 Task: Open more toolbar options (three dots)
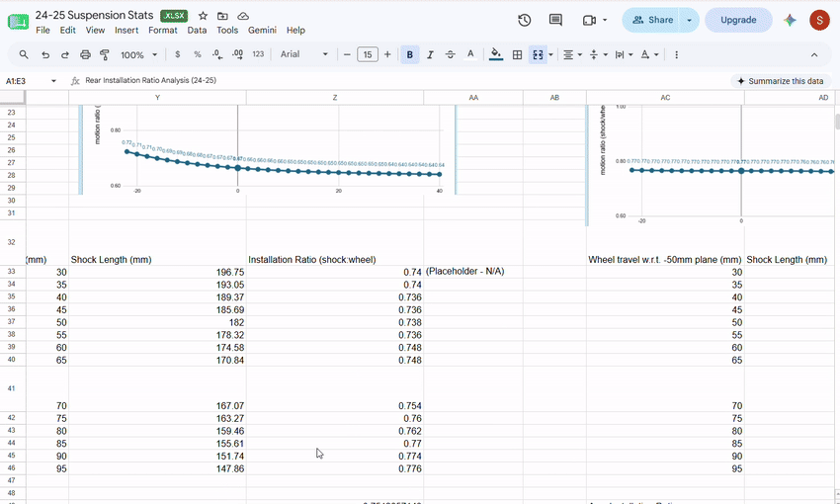coord(676,54)
